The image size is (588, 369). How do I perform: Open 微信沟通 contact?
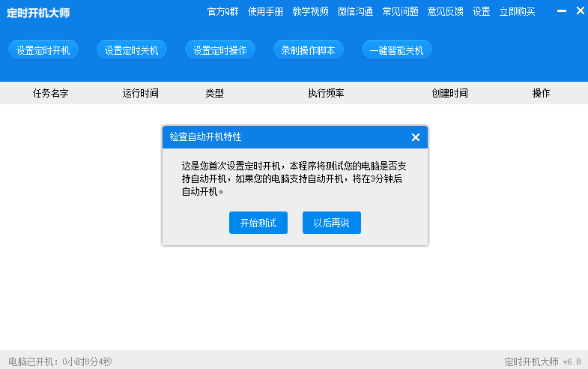[355, 11]
